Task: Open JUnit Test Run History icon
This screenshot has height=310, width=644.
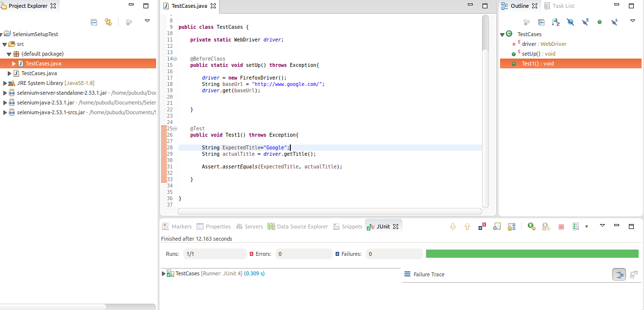Action: pos(576,227)
